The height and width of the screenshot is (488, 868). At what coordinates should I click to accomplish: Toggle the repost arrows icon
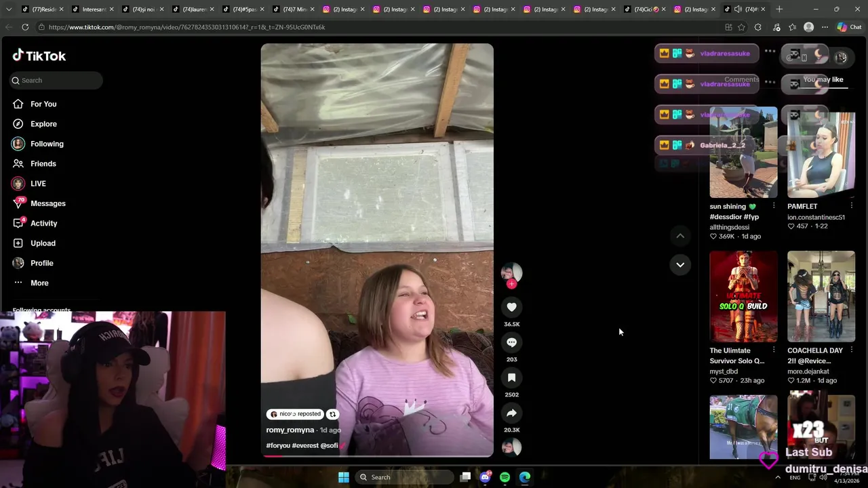[332, 413]
